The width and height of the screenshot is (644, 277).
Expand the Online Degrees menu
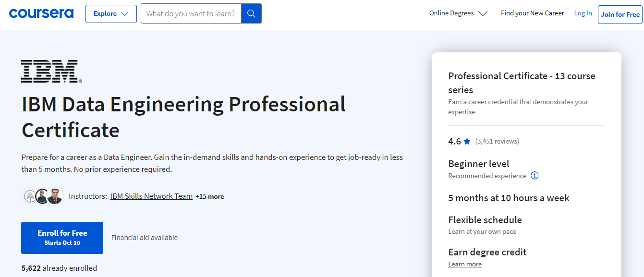[451, 13]
